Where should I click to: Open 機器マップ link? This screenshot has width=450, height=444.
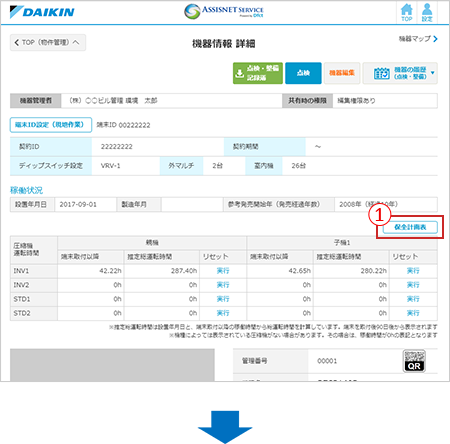(418, 39)
